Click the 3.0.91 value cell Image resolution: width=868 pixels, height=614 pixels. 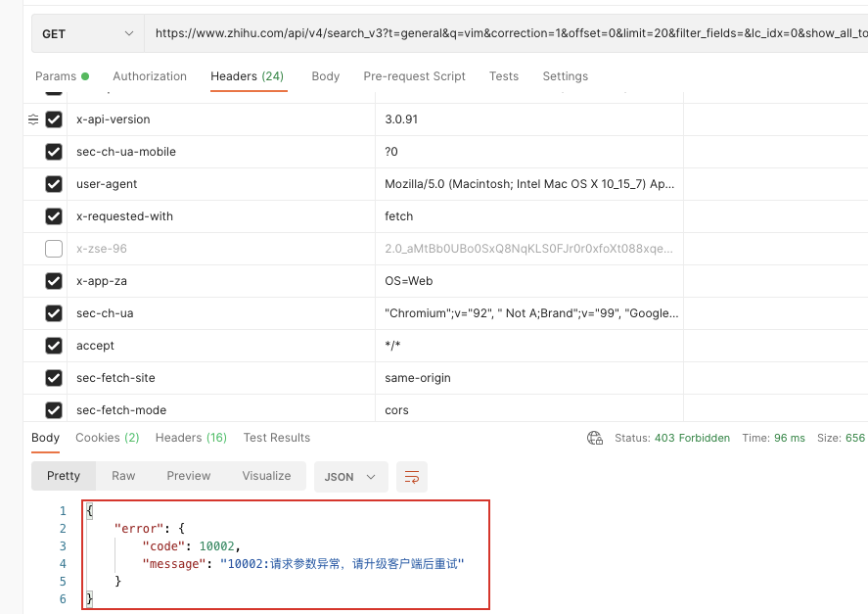pyautogui.click(x=529, y=119)
